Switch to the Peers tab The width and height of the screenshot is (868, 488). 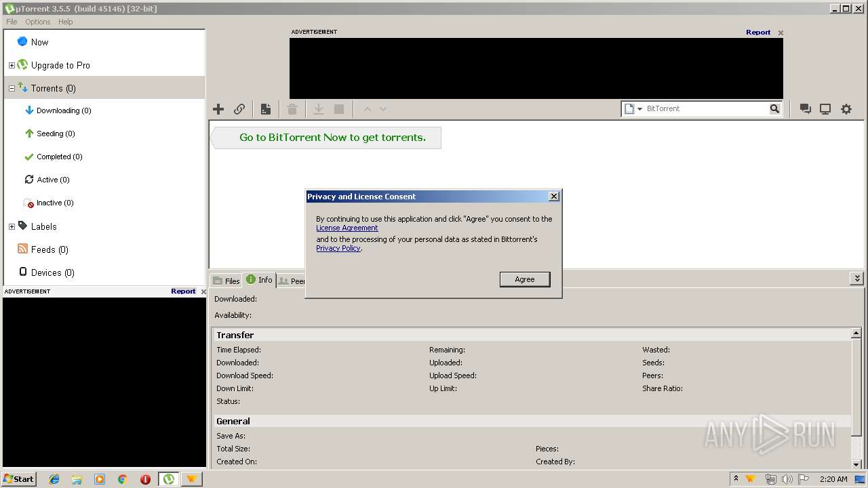(x=292, y=281)
